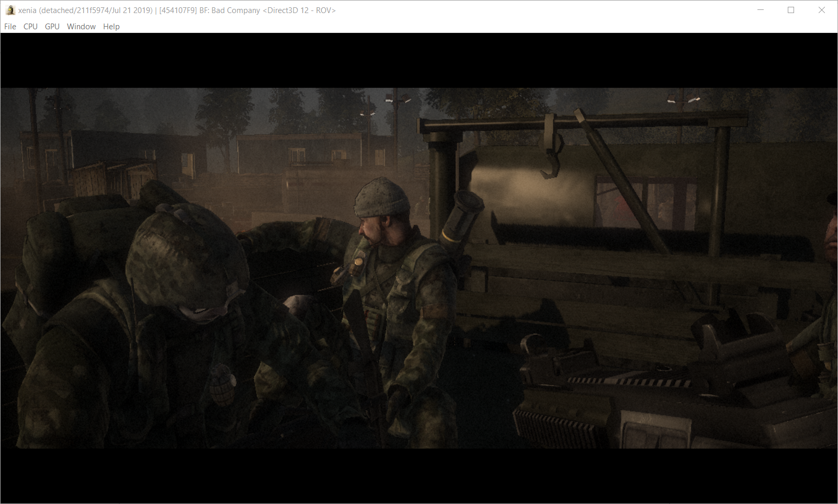
Task: Open the File menu
Action: (x=10, y=26)
